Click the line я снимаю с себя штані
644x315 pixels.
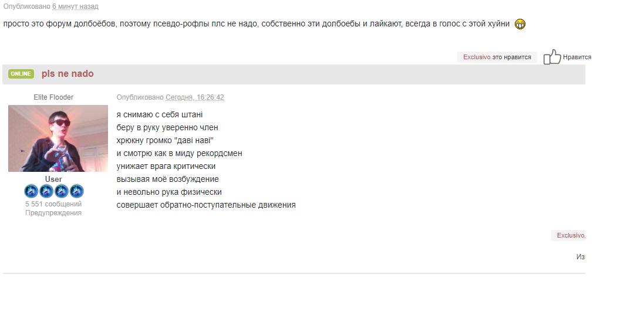pyautogui.click(x=160, y=115)
